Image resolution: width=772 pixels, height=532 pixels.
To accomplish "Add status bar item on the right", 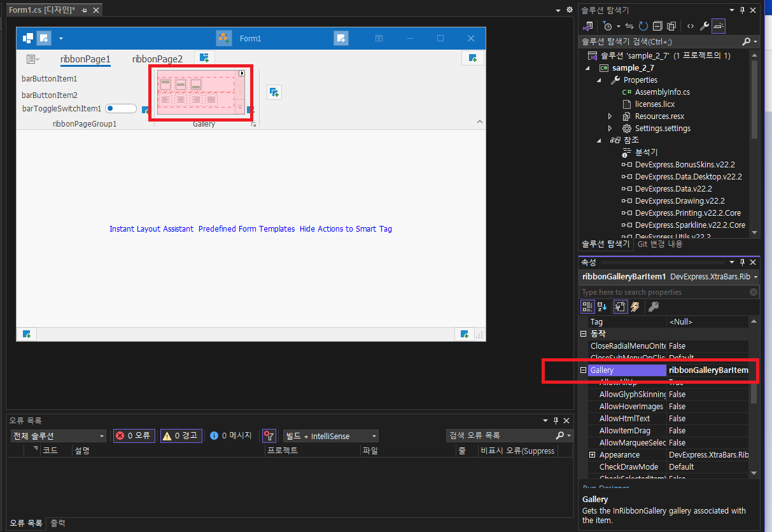I will tap(465, 334).
